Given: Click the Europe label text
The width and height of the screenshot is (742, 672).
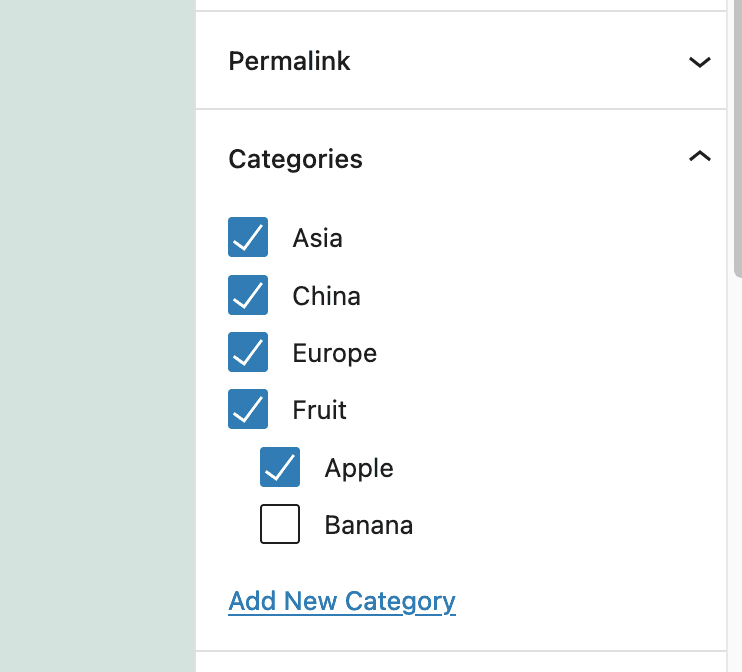Looking at the screenshot, I should point(335,354).
